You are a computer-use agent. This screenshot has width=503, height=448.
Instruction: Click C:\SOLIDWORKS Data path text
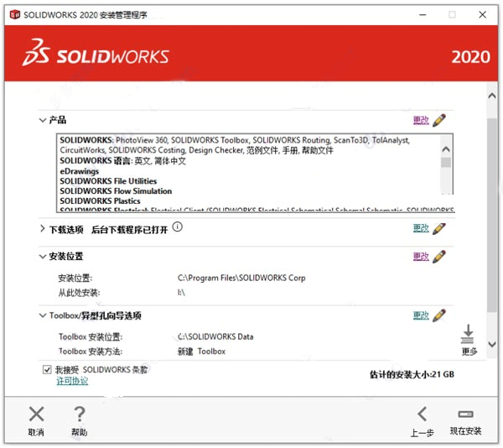pyautogui.click(x=215, y=336)
